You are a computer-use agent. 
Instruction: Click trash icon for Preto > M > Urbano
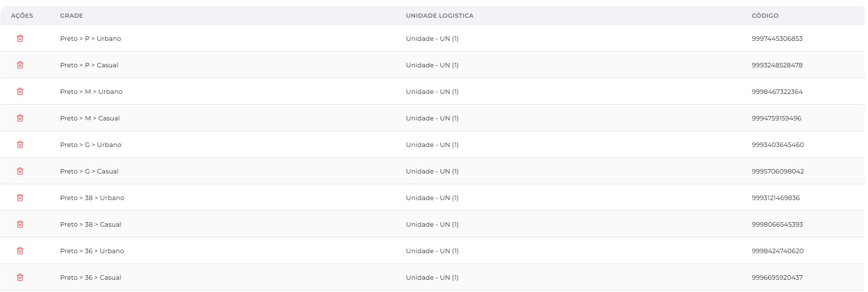pyautogui.click(x=20, y=91)
